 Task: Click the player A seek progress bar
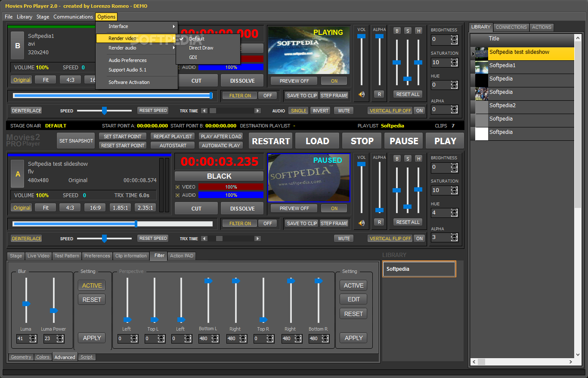[x=113, y=224]
